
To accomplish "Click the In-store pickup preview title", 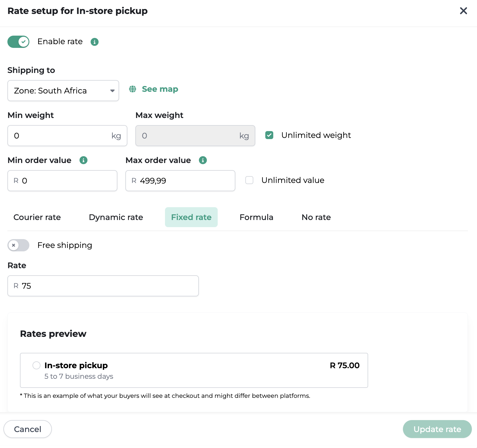I will tap(76, 365).
